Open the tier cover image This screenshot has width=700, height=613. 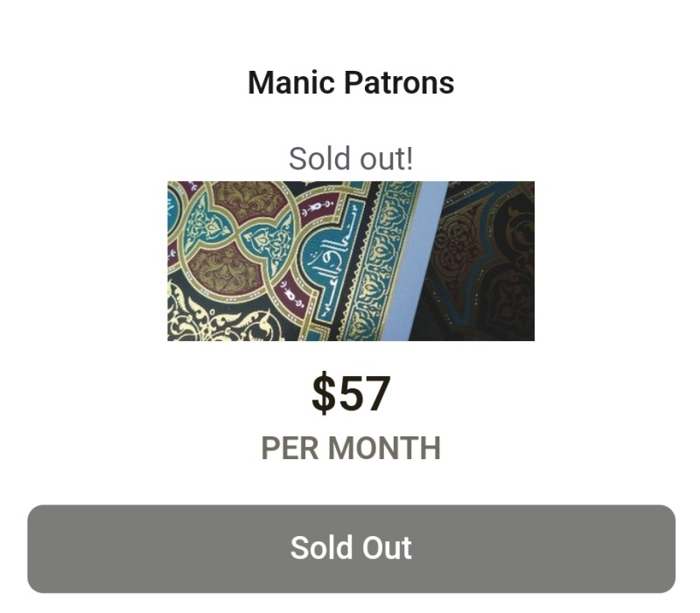[351, 261]
